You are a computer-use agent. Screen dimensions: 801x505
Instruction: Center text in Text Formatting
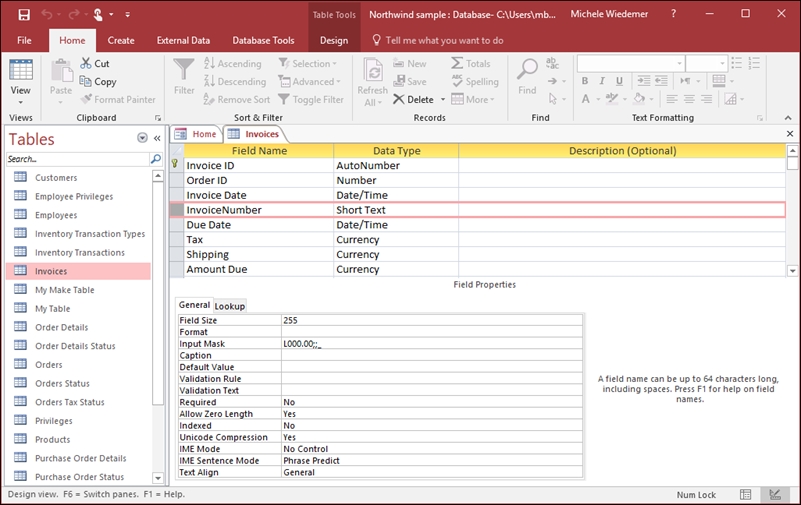click(x=689, y=99)
